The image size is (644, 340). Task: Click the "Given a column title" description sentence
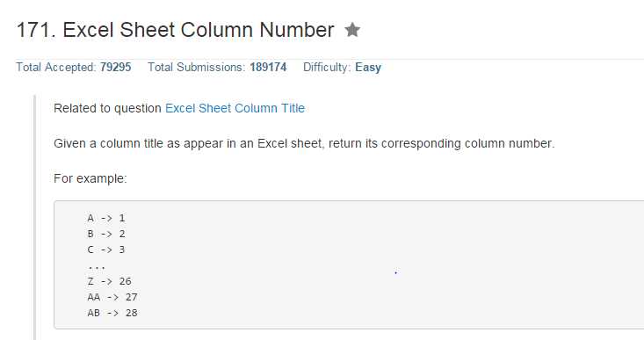tap(304, 144)
